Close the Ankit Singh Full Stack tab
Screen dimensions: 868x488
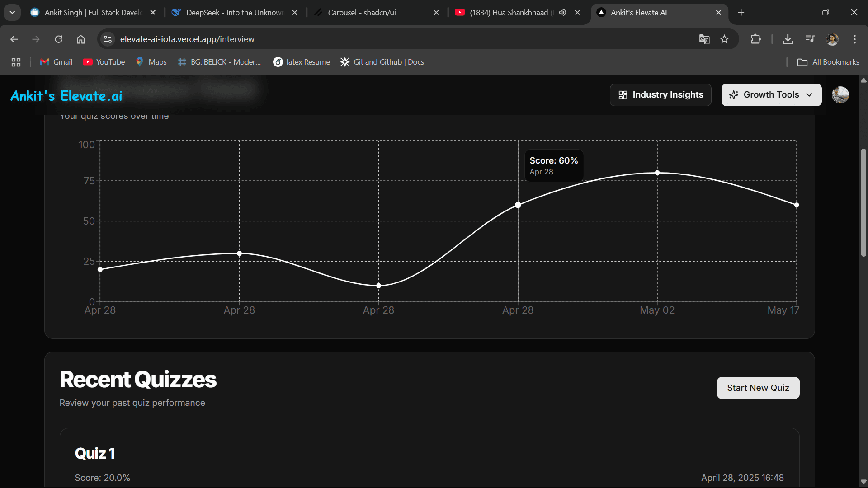153,13
